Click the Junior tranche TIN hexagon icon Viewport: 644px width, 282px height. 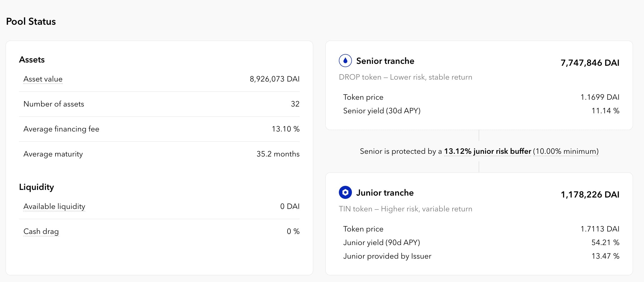(345, 192)
